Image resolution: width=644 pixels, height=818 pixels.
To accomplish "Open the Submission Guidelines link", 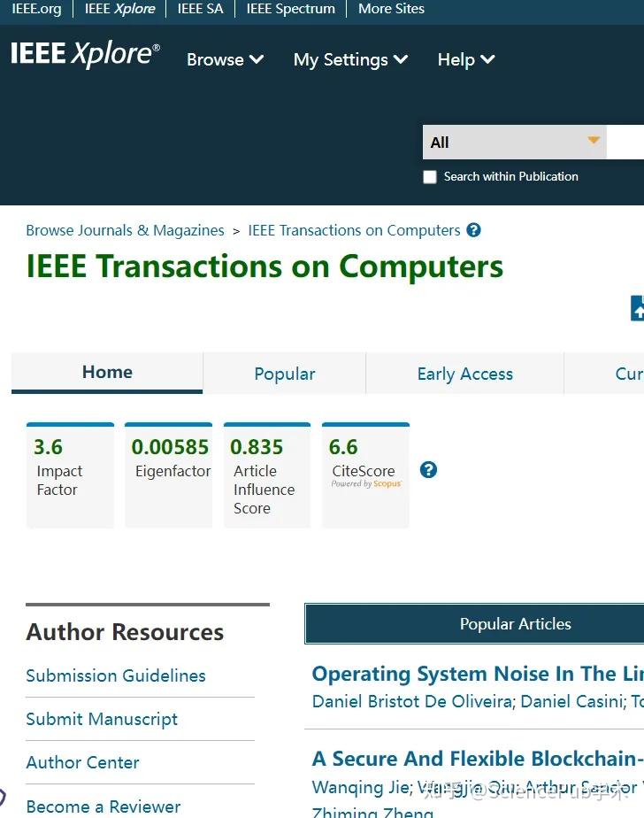I will pos(116,675).
